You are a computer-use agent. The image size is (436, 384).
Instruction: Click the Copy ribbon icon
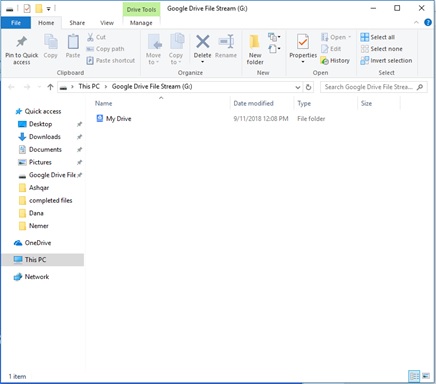click(50, 42)
